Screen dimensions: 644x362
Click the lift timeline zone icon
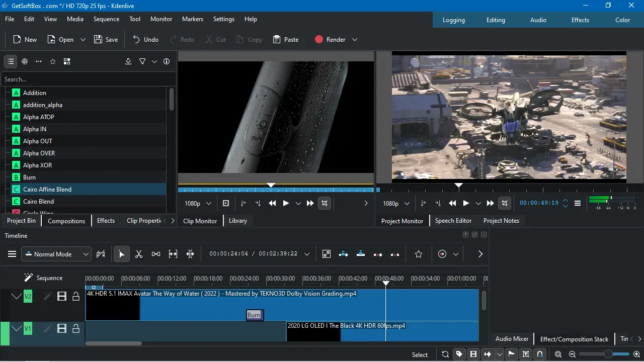pos(395,254)
